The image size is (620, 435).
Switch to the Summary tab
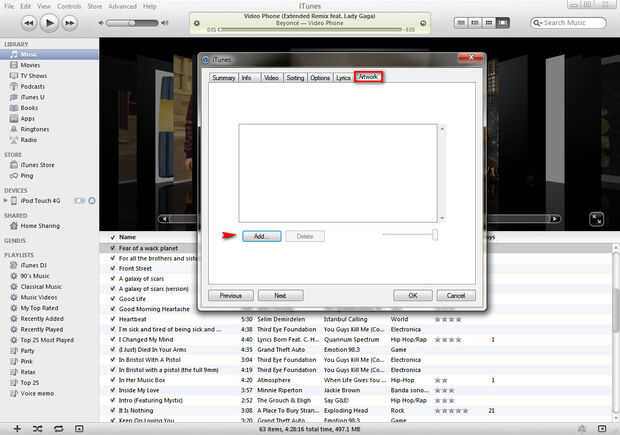point(223,78)
